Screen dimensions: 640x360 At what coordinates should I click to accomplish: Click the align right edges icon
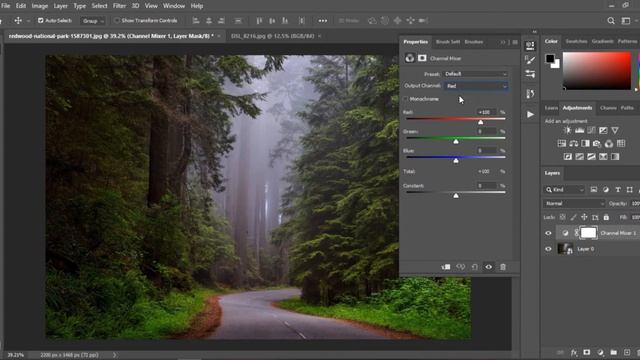[x=221, y=20]
